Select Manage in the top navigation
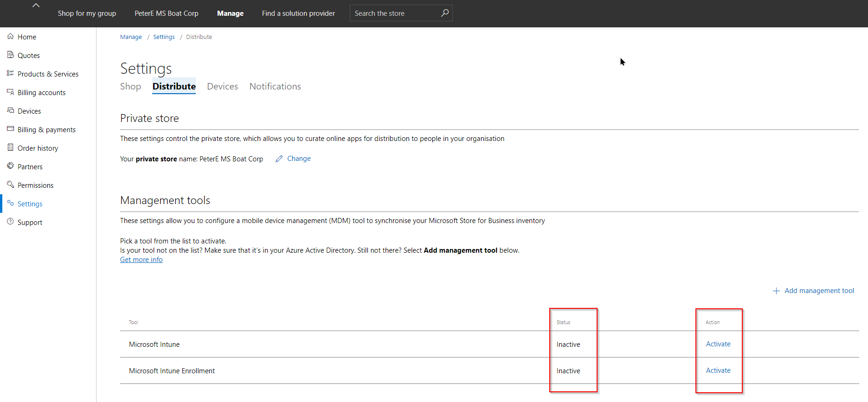Viewport: 868px width, 402px height. 230,13
